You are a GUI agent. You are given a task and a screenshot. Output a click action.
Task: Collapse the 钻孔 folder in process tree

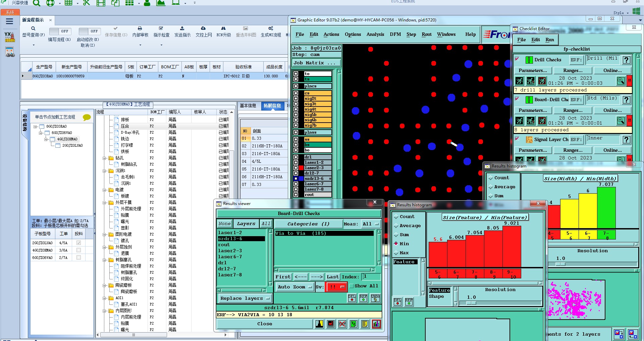tap(104, 158)
